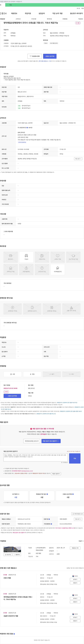
Task: Select the 필기 screening step
Action: click(x=52, y=374)
